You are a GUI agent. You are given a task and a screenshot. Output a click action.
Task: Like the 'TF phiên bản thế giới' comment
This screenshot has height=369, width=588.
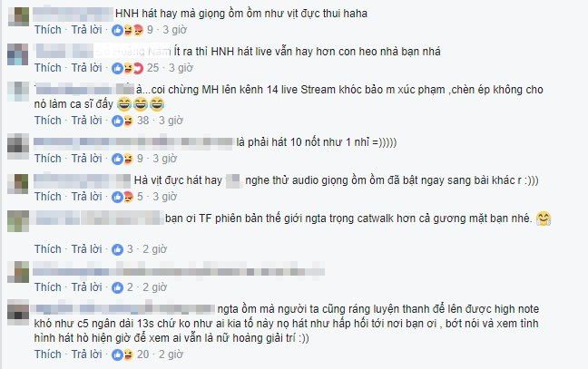[x=47, y=249]
